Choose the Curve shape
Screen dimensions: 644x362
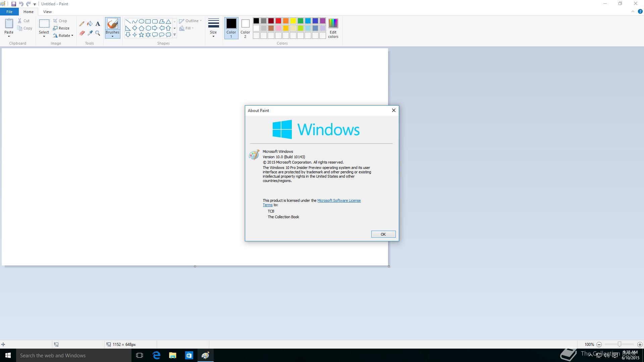pos(135,21)
